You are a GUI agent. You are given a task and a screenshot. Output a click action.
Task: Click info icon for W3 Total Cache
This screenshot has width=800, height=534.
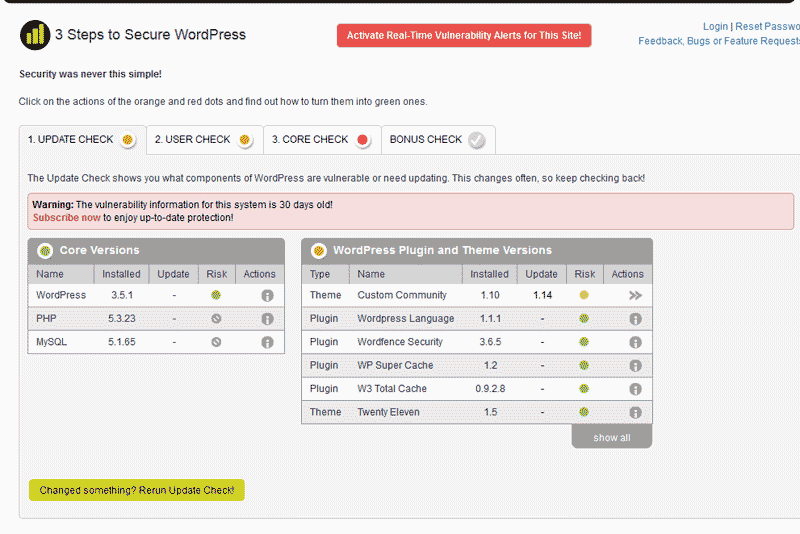[635, 389]
